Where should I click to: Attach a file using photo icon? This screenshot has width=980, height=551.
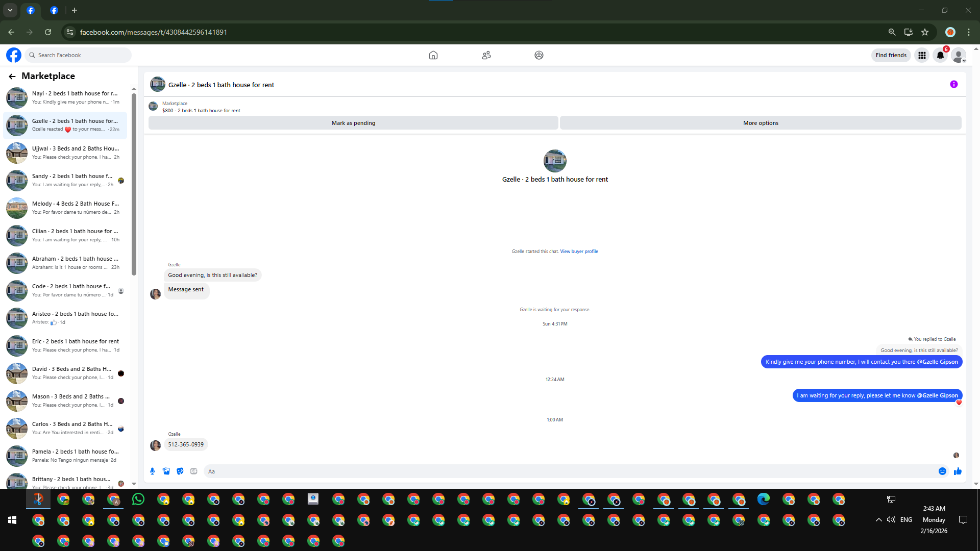166,471
